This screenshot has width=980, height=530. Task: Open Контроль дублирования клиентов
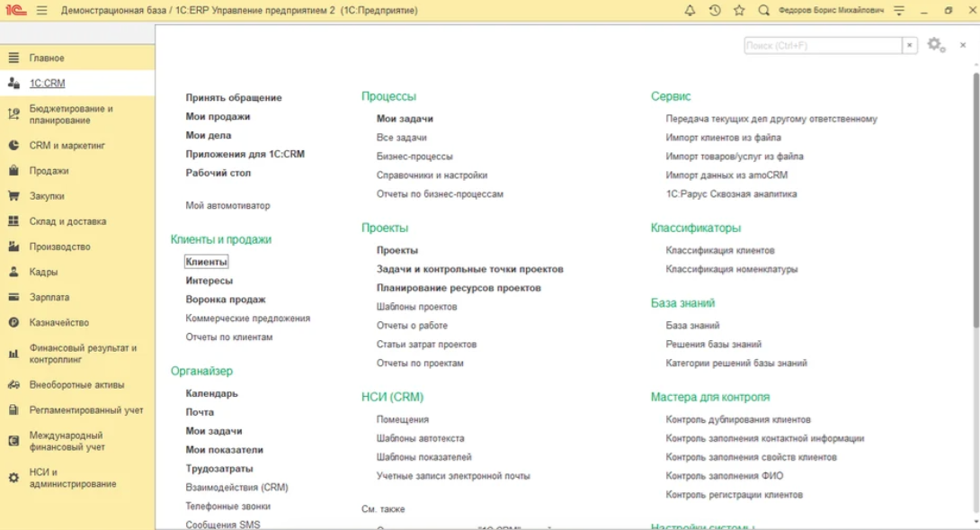coord(738,419)
